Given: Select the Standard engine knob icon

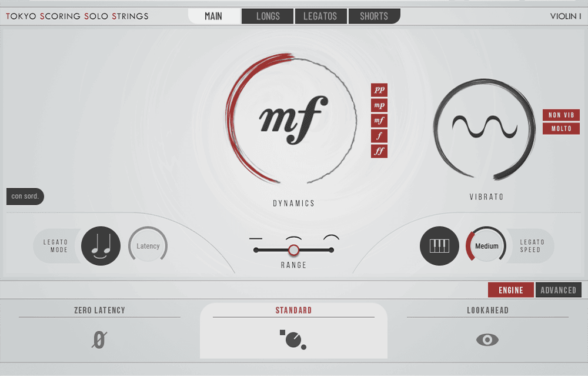Looking at the screenshot, I should [293, 340].
